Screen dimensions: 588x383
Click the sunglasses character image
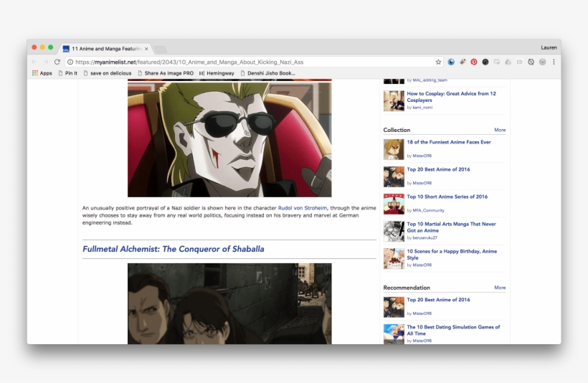pyautogui.click(x=229, y=140)
